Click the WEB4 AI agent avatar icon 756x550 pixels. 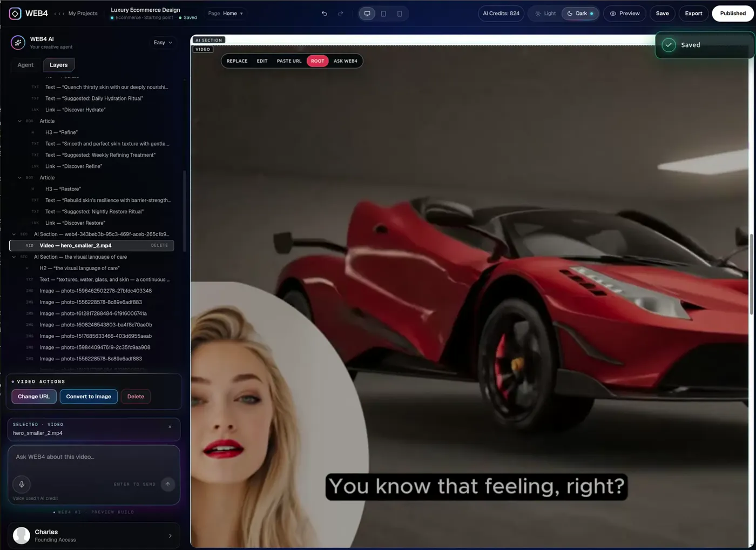[18, 43]
